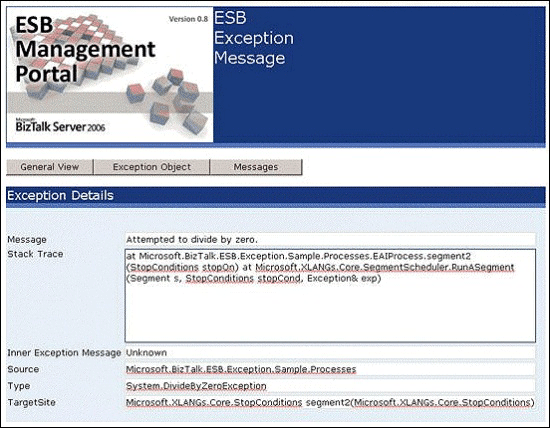Image resolution: width=550 pixels, height=428 pixels.
Task: Click the ESB Management Portal logo image
Action: (x=110, y=75)
